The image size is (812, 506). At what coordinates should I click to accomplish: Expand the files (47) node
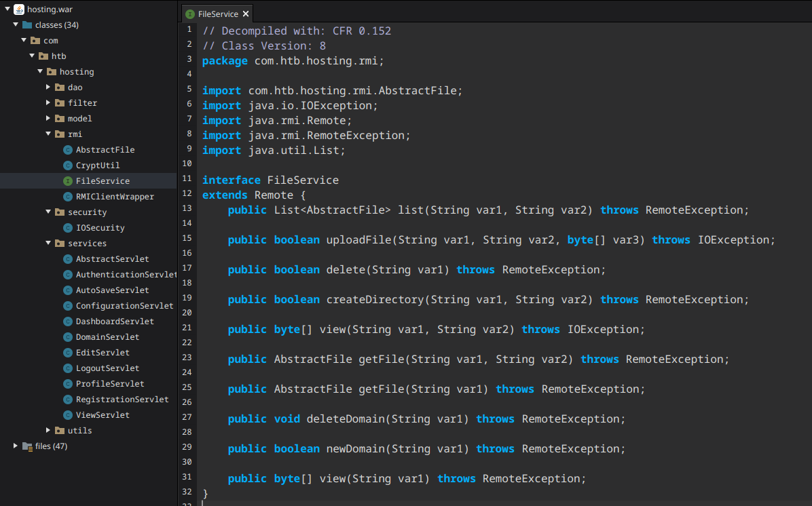click(x=16, y=446)
